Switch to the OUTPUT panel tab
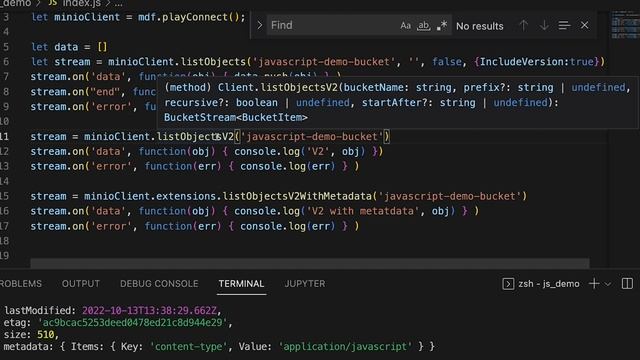 click(81, 284)
